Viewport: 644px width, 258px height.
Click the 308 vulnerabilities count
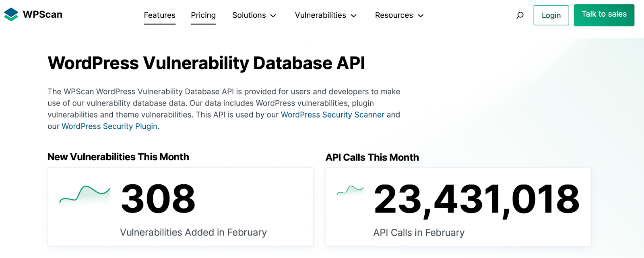(158, 198)
